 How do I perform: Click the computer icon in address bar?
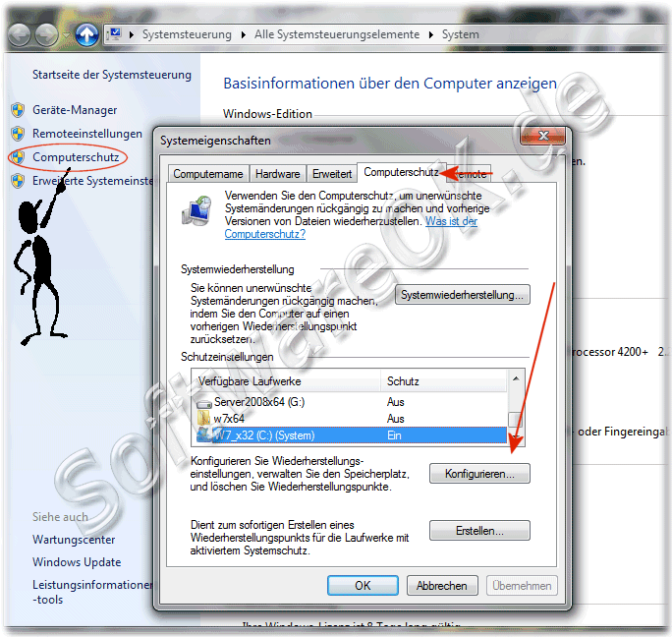point(115,33)
